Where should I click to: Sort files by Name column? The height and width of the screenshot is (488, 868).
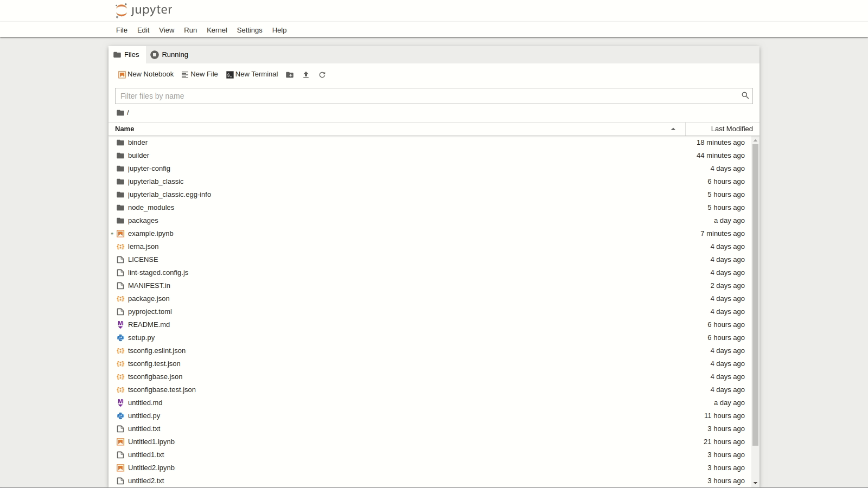pos(397,129)
